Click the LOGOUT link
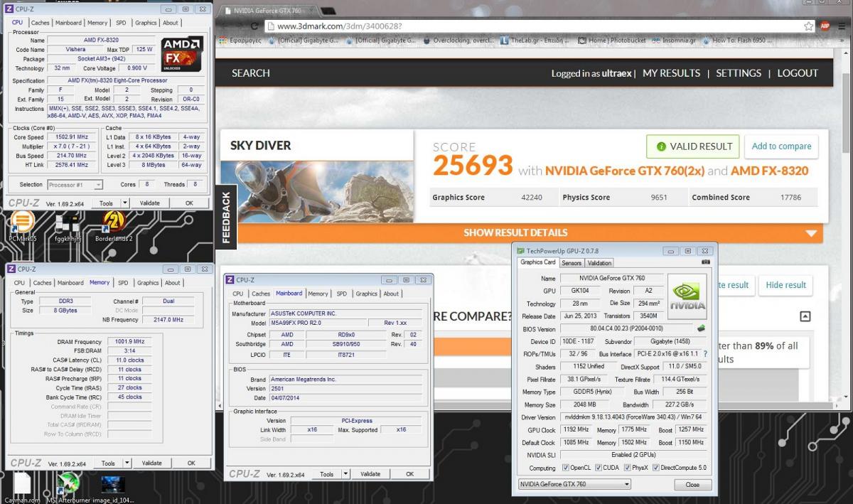853x504 pixels. (x=798, y=73)
